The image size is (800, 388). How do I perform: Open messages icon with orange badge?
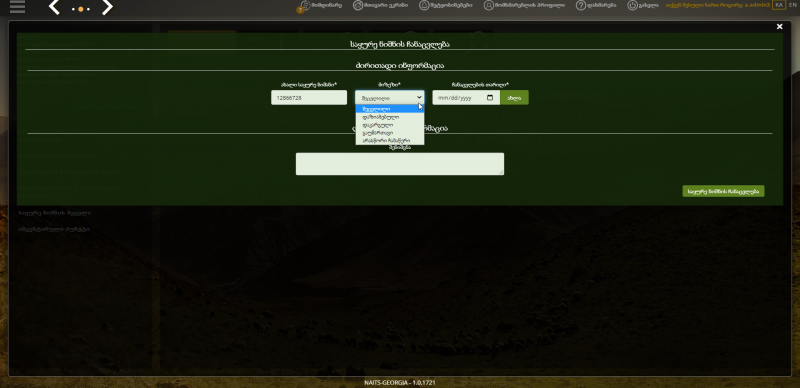point(304,6)
